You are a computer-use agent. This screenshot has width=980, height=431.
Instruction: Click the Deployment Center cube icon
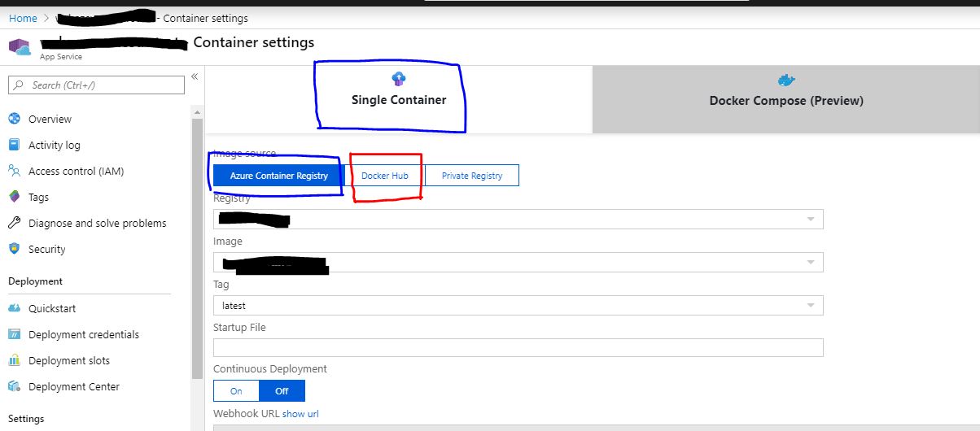pyautogui.click(x=14, y=386)
